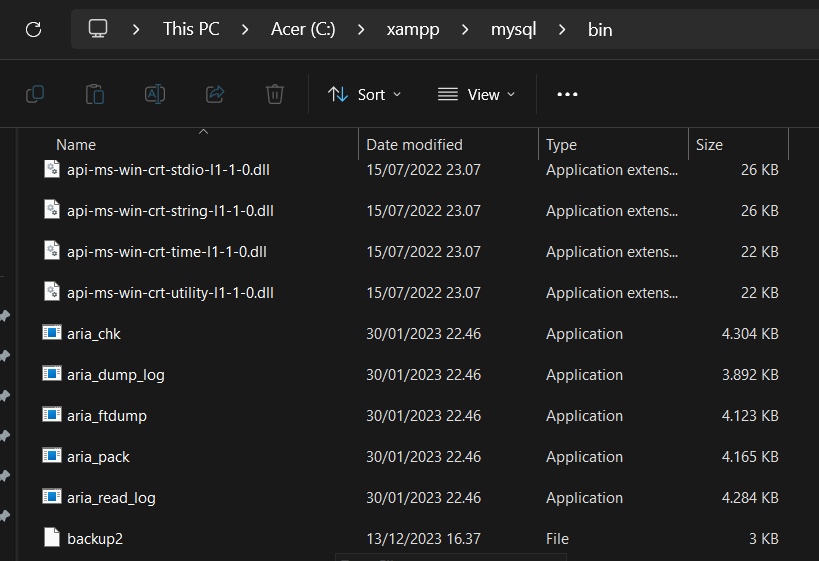This screenshot has width=819, height=561.
Task: Expand the chevron after Acer (C:)
Action: (361, 29)
